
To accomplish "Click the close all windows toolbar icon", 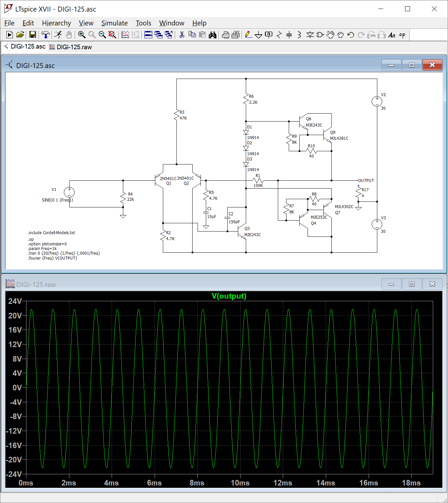I will point(169,35).
